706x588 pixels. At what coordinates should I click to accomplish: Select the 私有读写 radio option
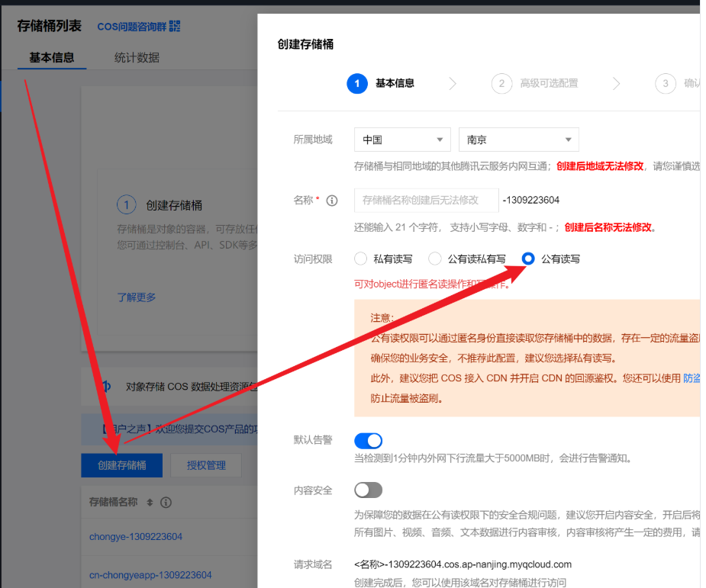tap(361, 259)
